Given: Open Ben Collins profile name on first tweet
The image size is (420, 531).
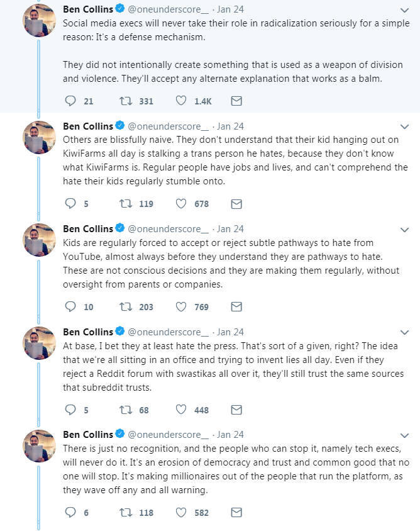Looking at the screenshot, I should click(88, 9).
